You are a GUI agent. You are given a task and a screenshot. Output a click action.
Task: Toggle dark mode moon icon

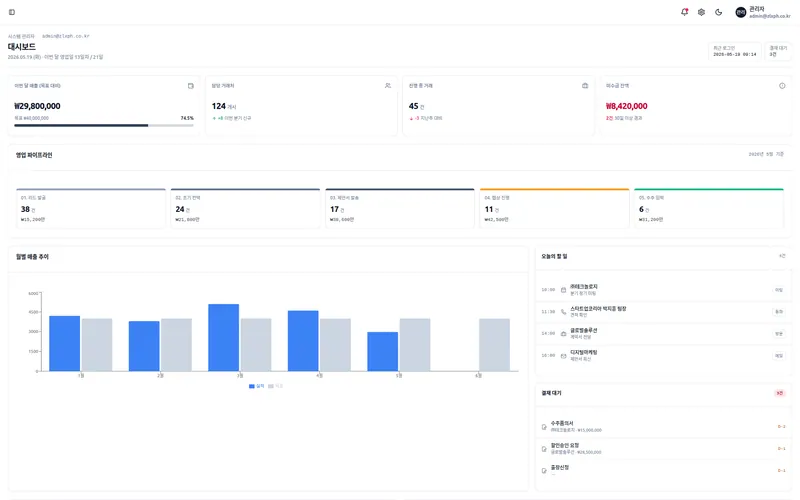pyautogui.click(x=718, y=12)
